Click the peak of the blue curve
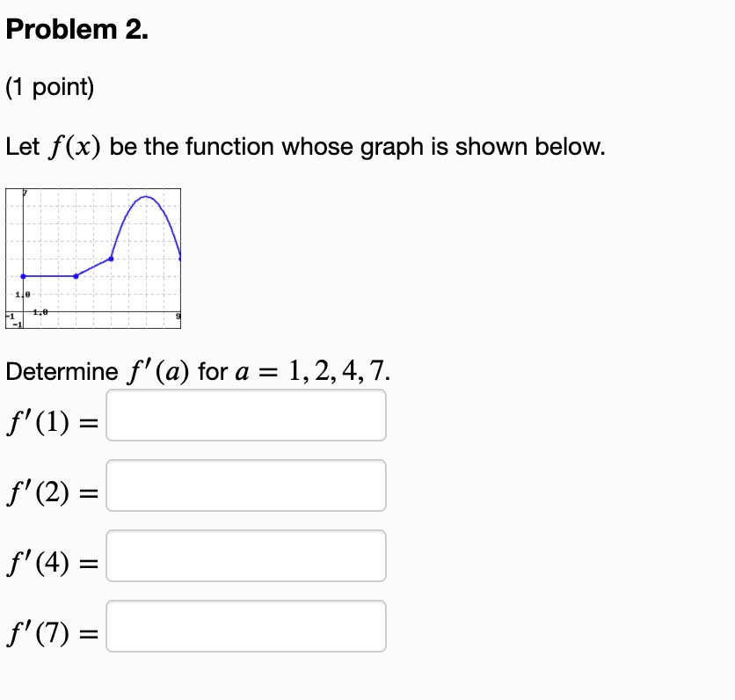This screenshot has height=700, width=735. coord(146,197)
